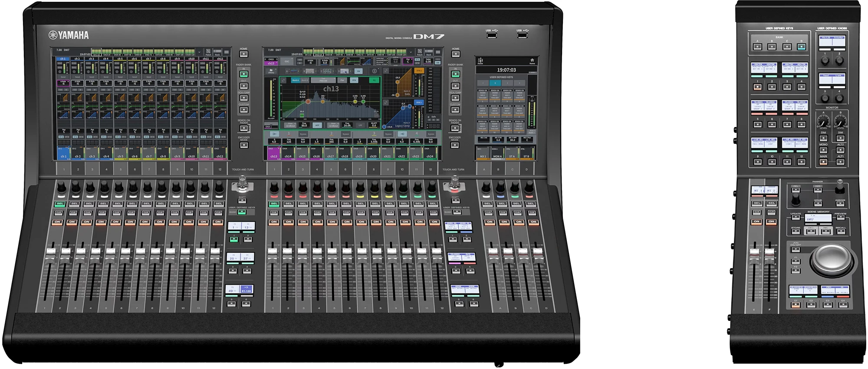The image size is (868, 369).
Task: Push user defined key 1 on control panel
Action: point(758,87)
